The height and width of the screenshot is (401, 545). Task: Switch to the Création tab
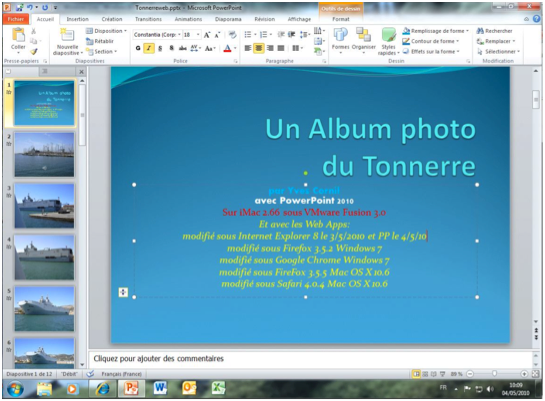pyautogui.click(x=112, y=19)
